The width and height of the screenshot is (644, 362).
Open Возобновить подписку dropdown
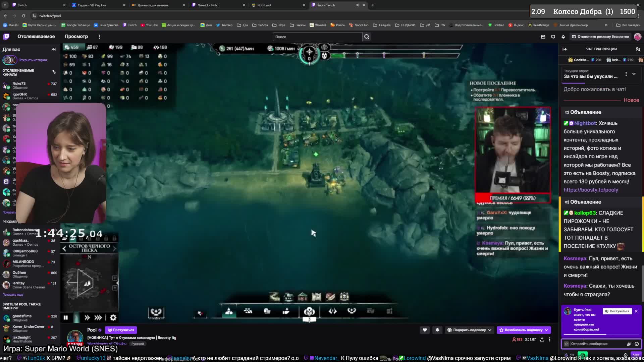524,330
